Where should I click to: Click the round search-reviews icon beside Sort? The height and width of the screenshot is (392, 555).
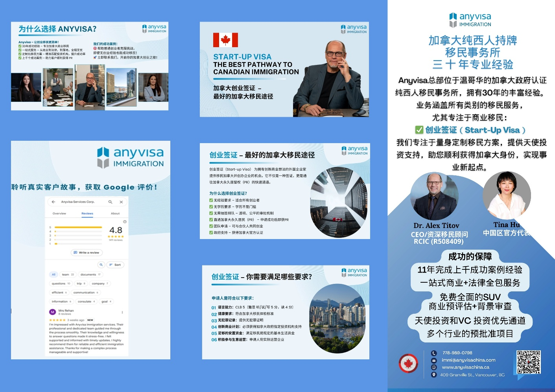(101, 265)
